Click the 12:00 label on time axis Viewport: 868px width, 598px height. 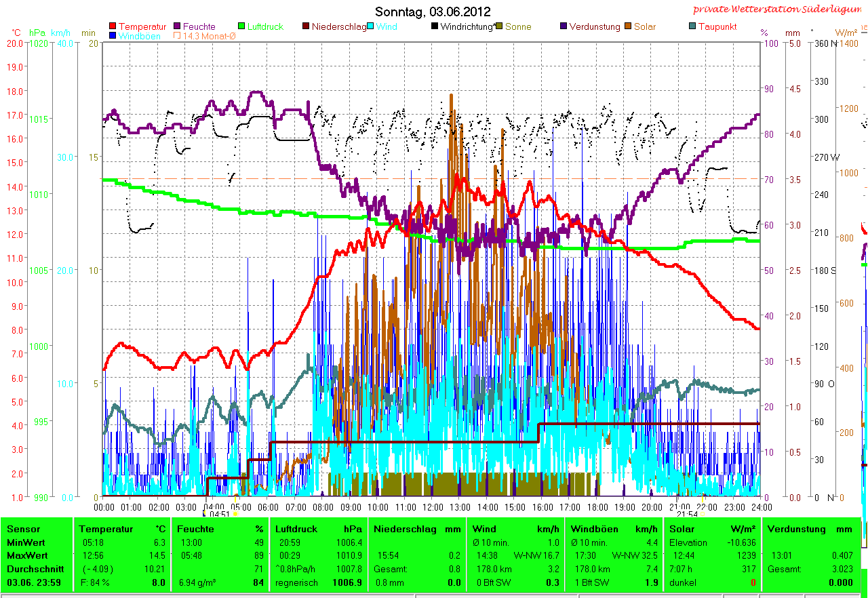pos(433,506)
